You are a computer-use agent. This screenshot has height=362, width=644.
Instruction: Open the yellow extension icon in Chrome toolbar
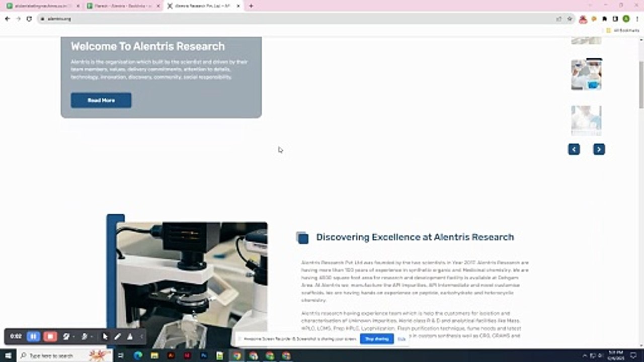[594, 19]
